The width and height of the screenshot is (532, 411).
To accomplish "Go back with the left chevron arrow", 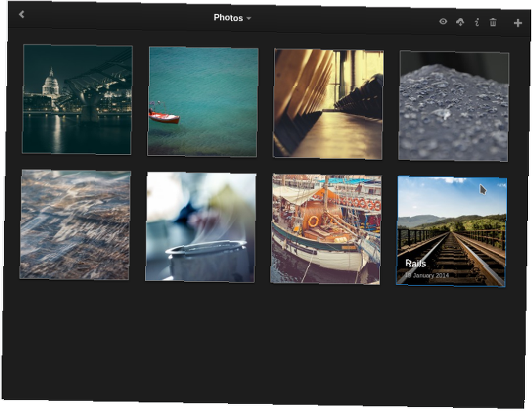I will [x=22, y=14].
